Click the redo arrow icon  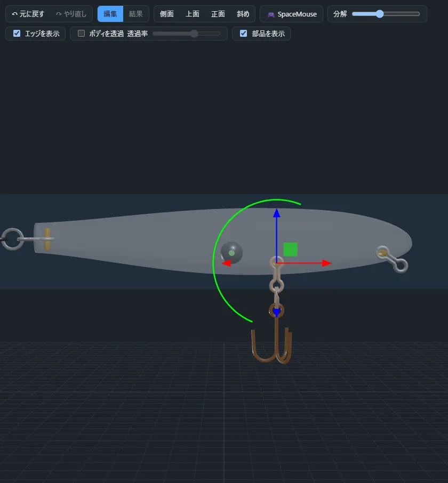[59, 14]
